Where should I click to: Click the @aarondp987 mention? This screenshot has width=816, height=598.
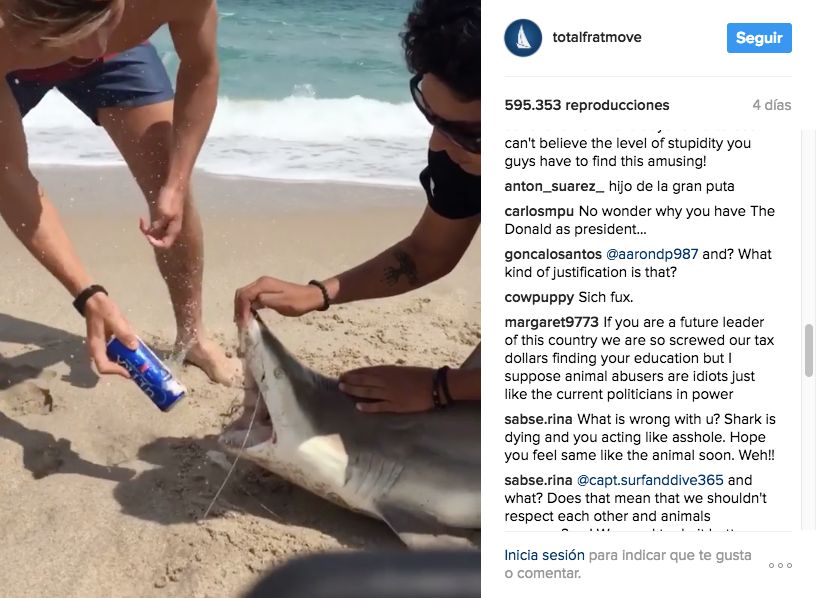(652, 255)
